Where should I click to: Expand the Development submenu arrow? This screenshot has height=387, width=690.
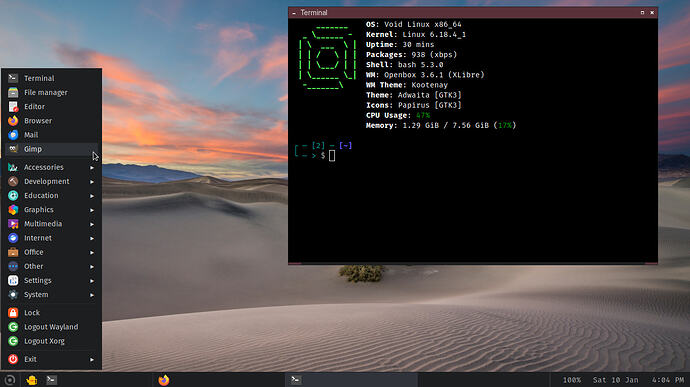pyautogui.click(x=92, y=181)
